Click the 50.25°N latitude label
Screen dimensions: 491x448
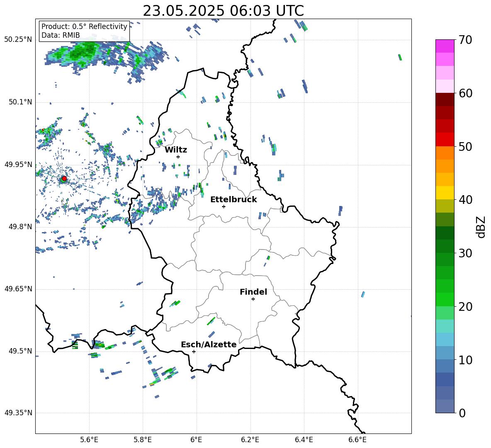coord(18,39)
